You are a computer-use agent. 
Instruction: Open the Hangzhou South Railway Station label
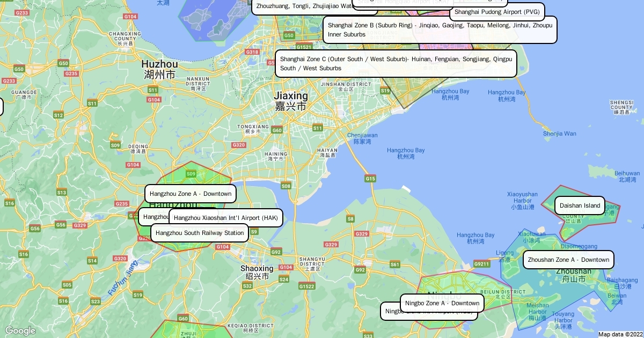tap(200, 233)
